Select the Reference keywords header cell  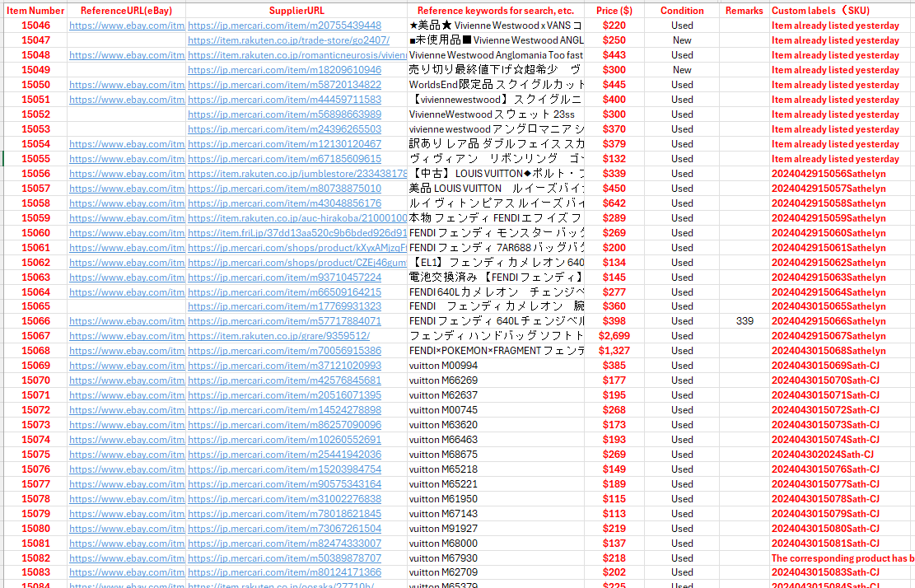click(496, 11)
